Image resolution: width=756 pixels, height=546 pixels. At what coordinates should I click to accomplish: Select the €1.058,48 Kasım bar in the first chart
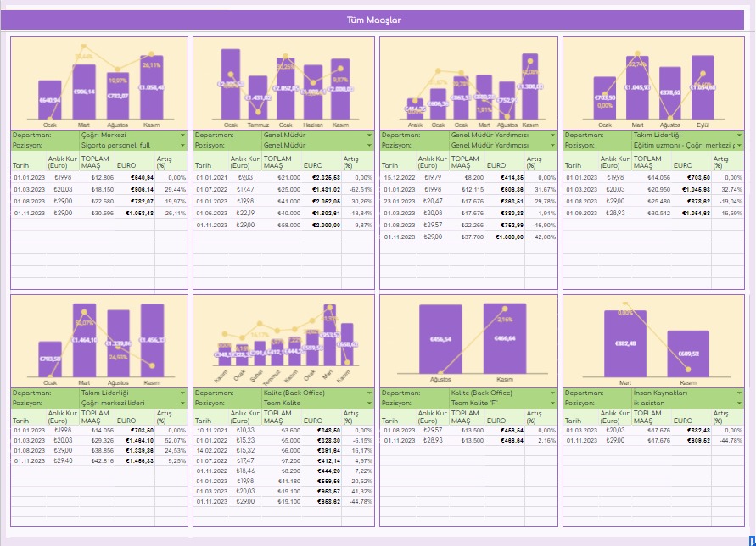(x=152, y=87)
